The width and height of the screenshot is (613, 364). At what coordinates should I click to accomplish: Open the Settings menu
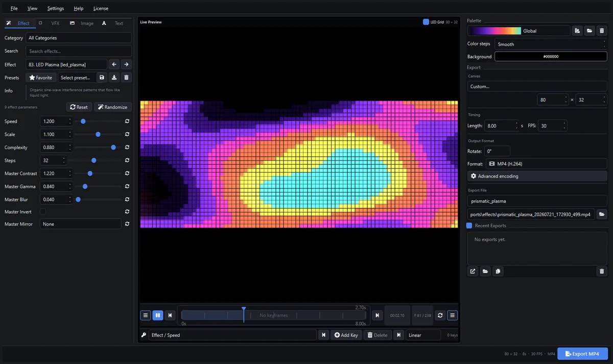click(56, 9)
